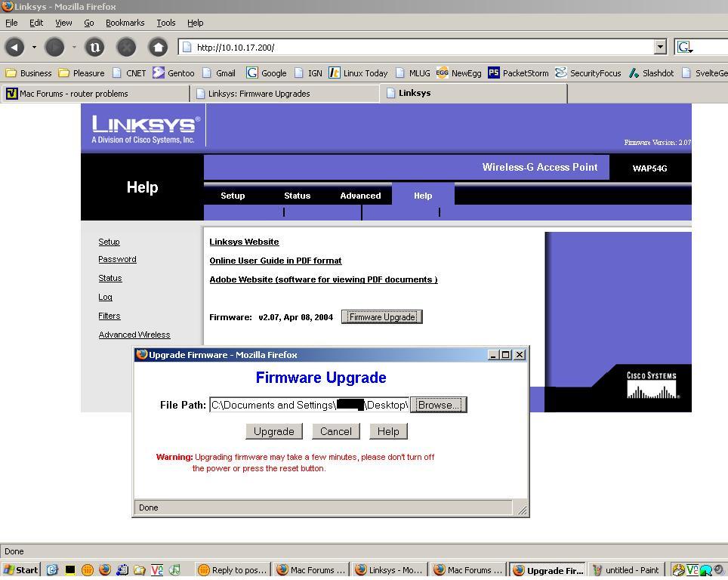
Task: Open the SecurityFocus bookmark
Action: pyautogui.click(x=588, y=73)
